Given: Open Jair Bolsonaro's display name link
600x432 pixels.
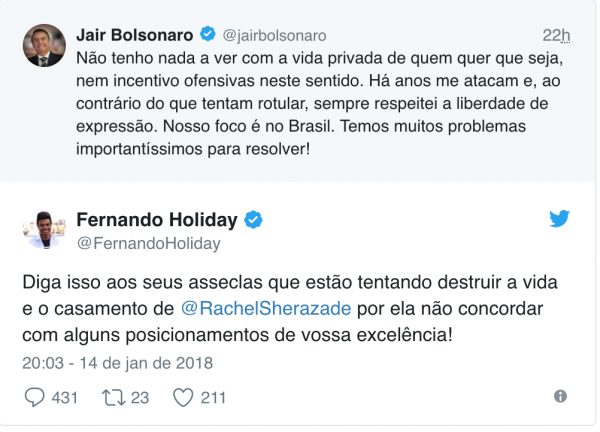Looking at the screenshot, I should click(x=136, y=34).
